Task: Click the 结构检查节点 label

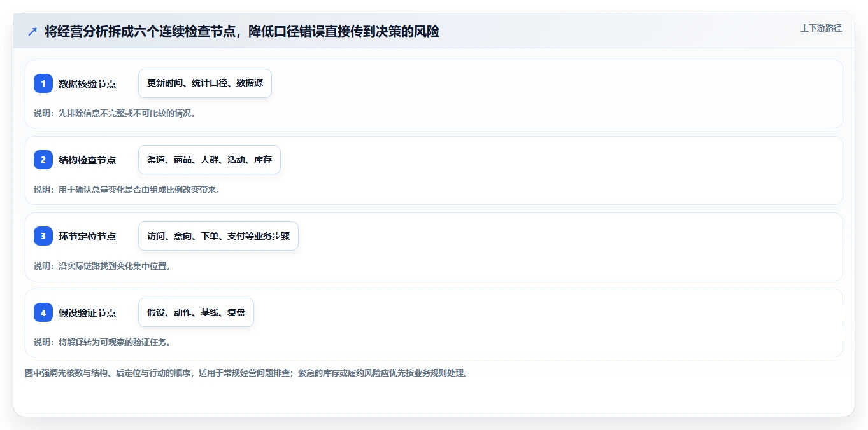Action: click(x=87, y=160)
